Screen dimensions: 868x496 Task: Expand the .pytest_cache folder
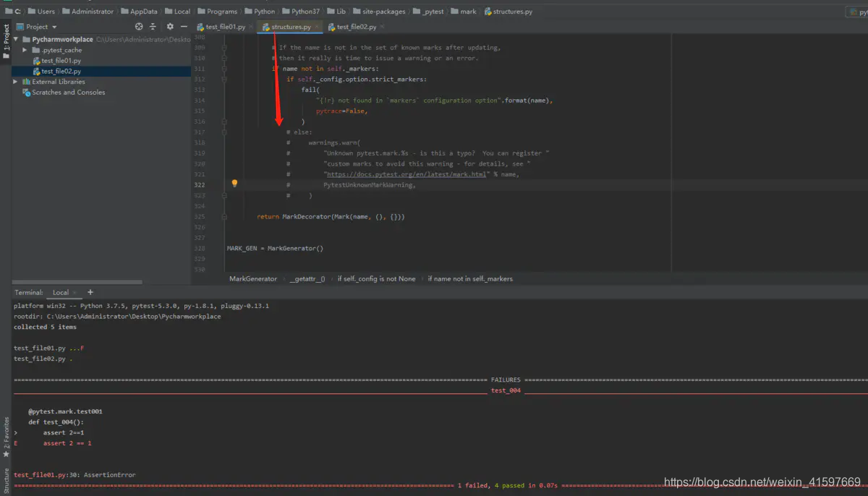click(x=25, y=51)
